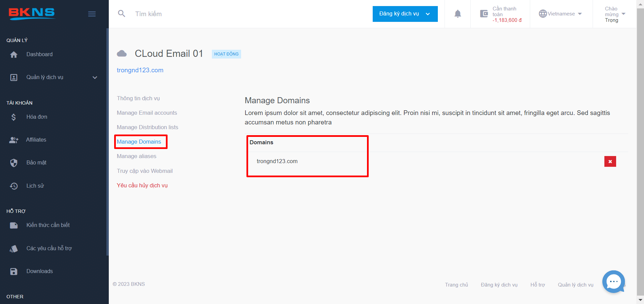Select Thông tin dịch vụ tab

138,98
